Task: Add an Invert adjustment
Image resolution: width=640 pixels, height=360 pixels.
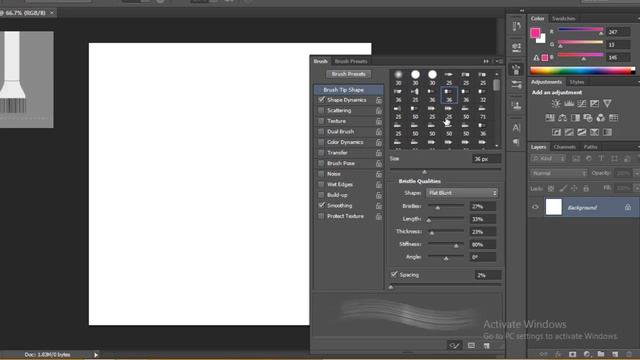Action: coord(556,132)
